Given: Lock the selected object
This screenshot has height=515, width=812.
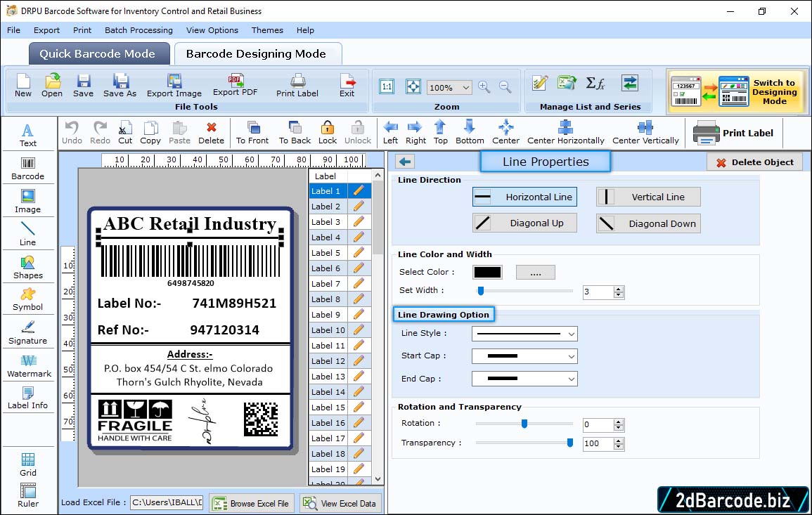Looking at the screenshot, I should coord(328,133).
